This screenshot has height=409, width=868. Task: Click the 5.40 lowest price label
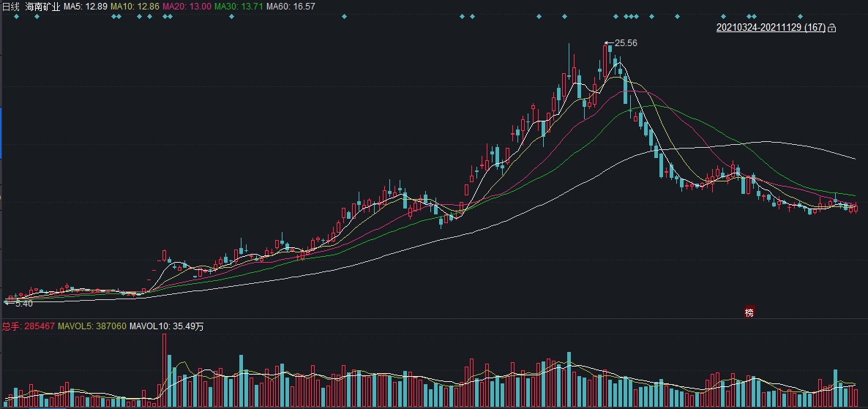(24, 304)
